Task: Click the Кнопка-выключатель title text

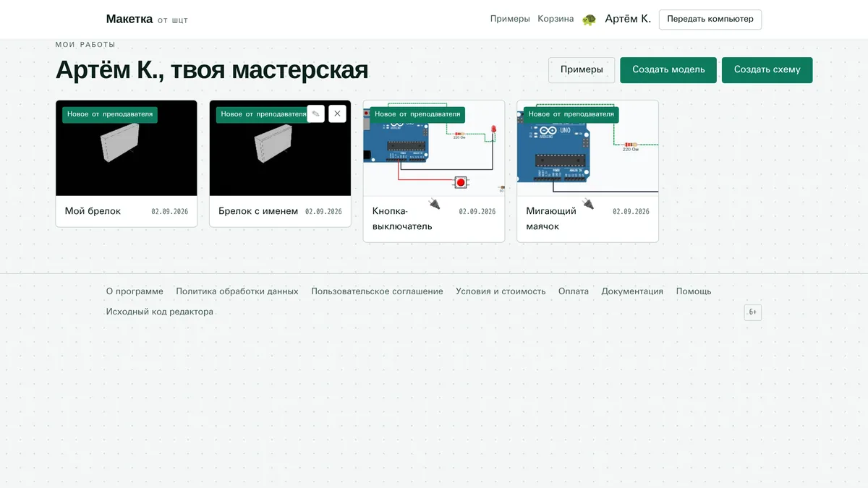Action: 402,218
